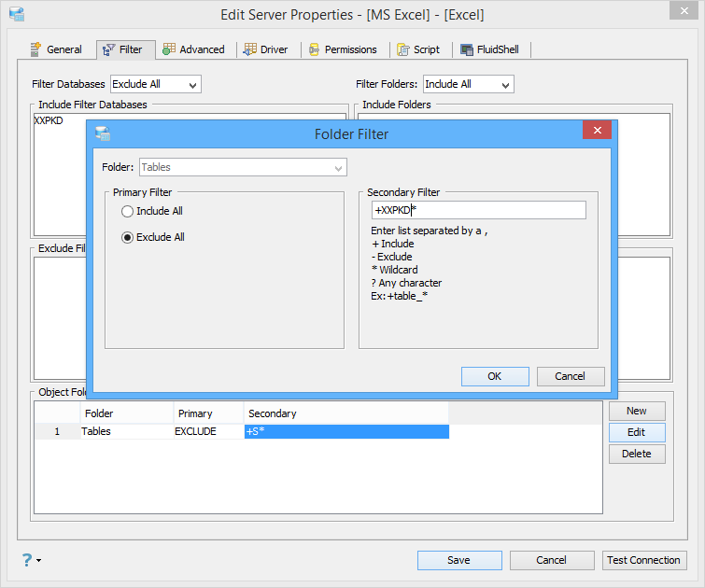This screenshot has width=705, height=588.
Task: Click the Permissions tab icon
Action: [314, 49]
